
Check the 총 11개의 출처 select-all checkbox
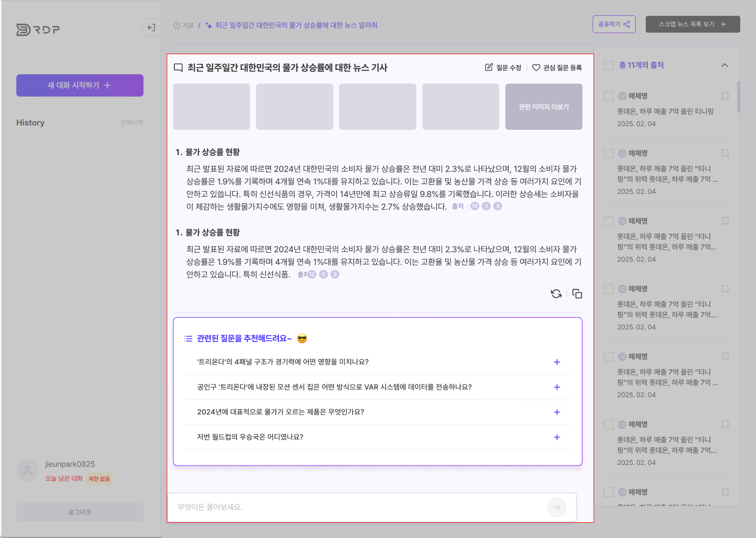(608, 65)
